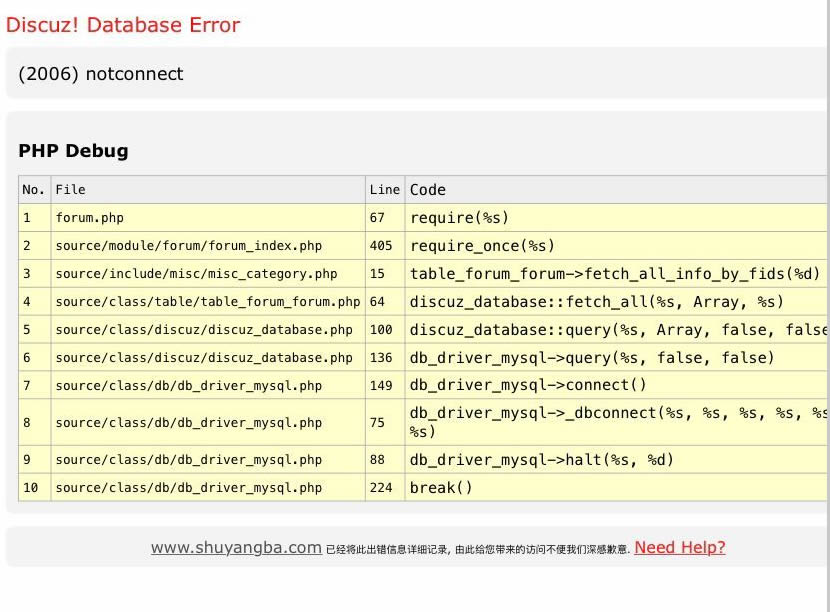Click the '(2006) notconnect' error message

(x=101, y=74)
